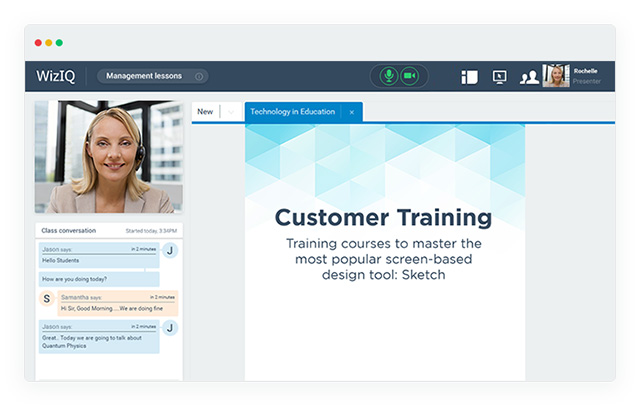Click the info icon beside Management lessons
Screen dimensions: 640x410
pyautogui.click(x=199, y=76)
